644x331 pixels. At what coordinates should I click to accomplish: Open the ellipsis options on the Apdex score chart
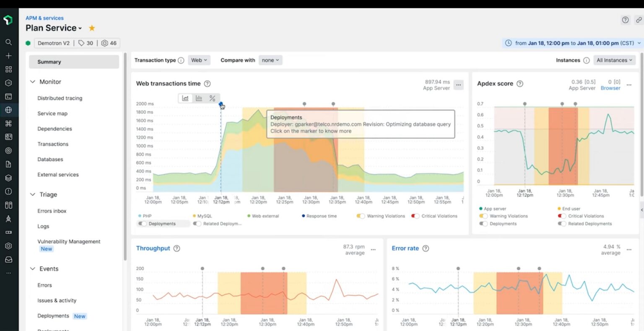pyautogui.click(x=629, y=84)
